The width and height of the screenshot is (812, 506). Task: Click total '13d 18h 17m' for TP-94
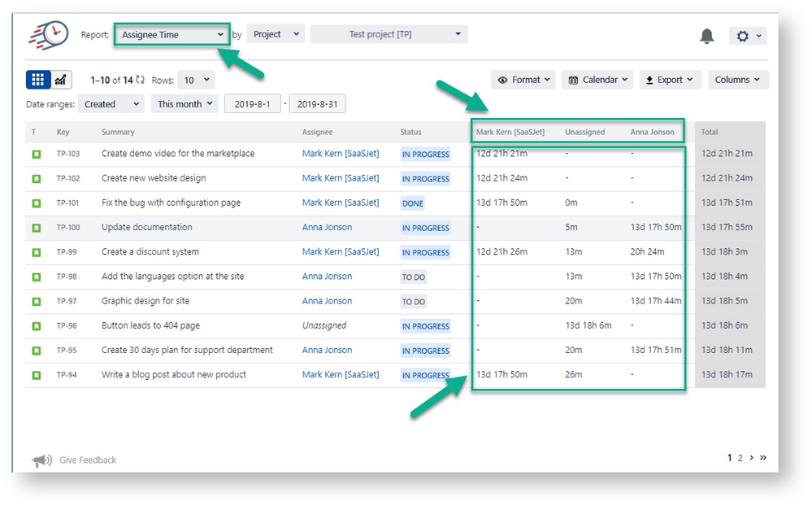[x=727, y=374]
